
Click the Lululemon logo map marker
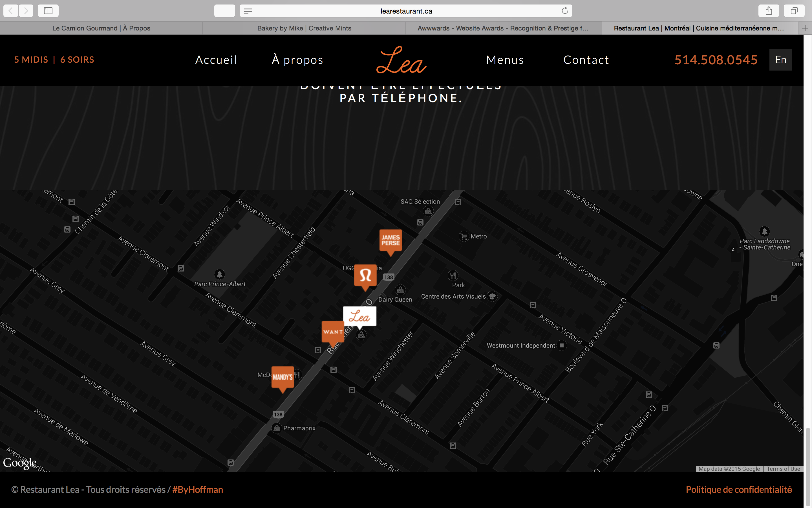click(365, 277)
